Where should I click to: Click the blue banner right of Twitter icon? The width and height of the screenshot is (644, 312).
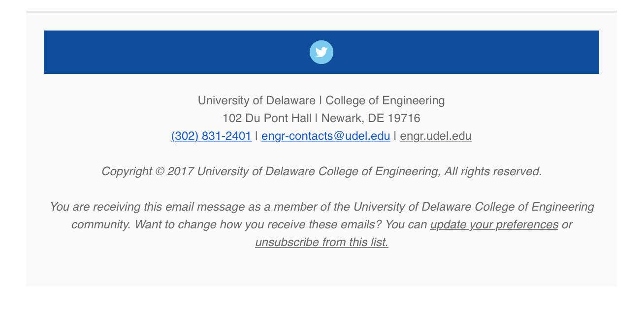click(x=466, y=52)
